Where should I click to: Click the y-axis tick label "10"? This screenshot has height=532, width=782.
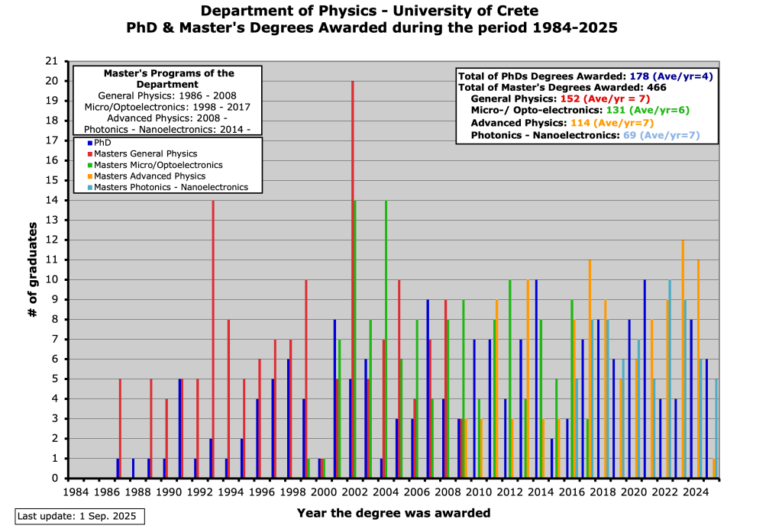pos(52,279)
